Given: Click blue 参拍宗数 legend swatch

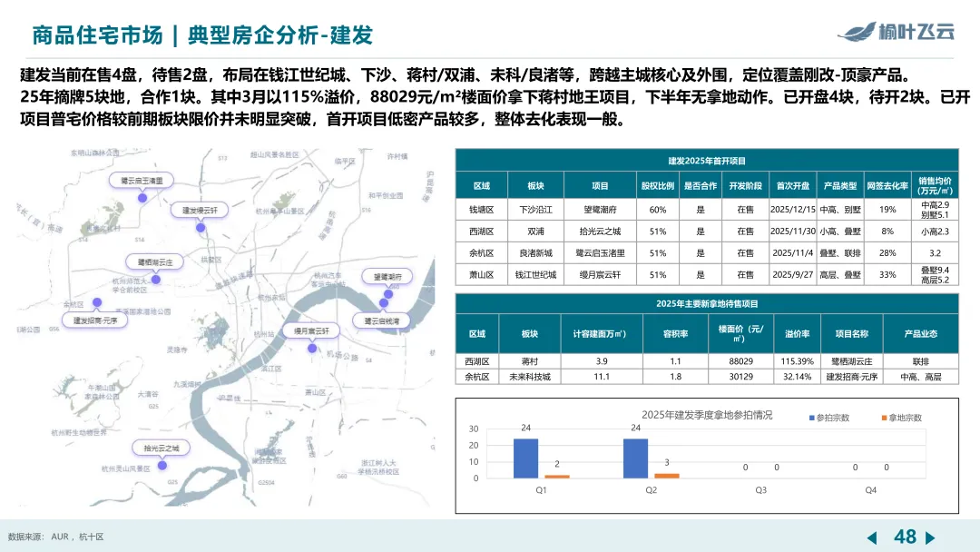Looking at the screenshot, I should (x=812, y=418).
